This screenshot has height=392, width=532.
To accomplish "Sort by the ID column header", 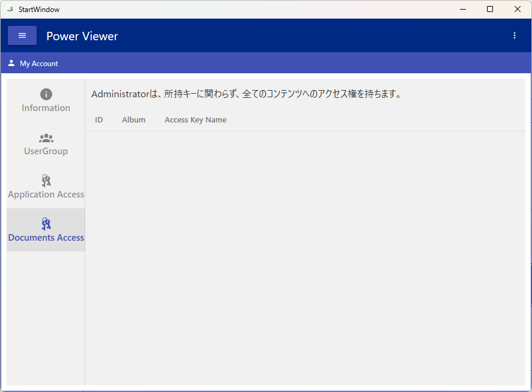I will pos(99,120).
